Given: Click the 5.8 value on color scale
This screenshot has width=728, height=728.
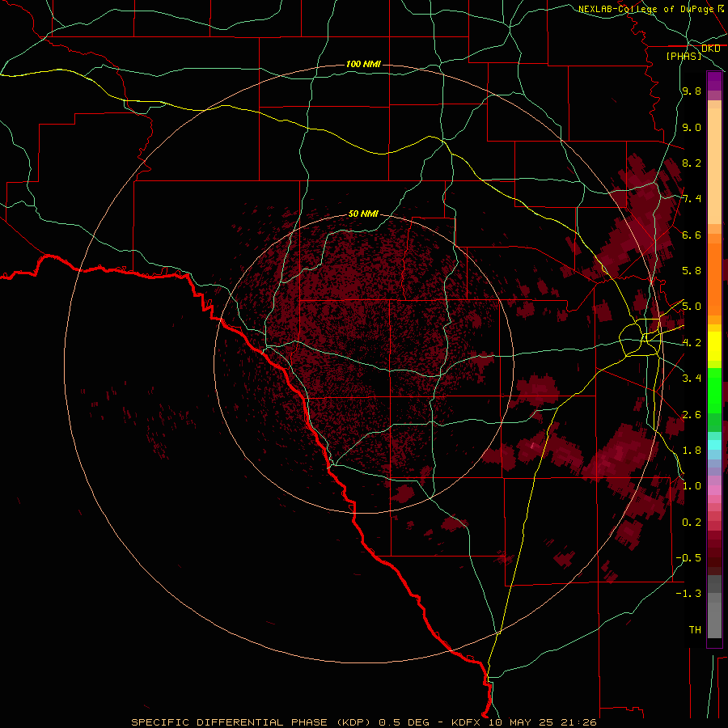Looking at the screenshot, I should 692,271.
